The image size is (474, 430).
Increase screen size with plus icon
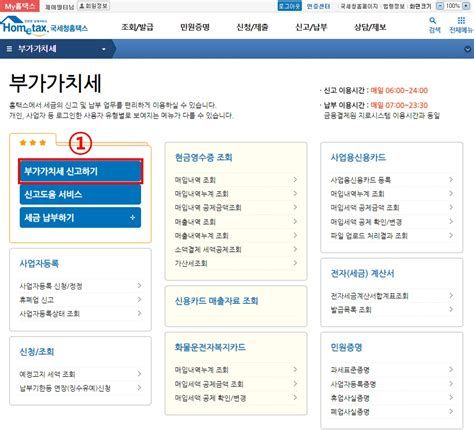pyautogui.click(x=466, y=6)
